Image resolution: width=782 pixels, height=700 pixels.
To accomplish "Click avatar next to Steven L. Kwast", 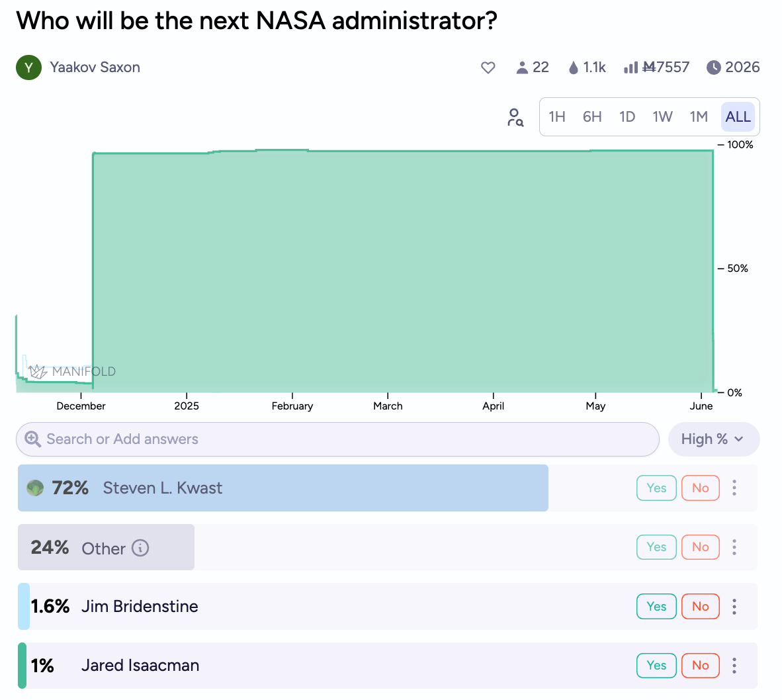I will point(35,488).
